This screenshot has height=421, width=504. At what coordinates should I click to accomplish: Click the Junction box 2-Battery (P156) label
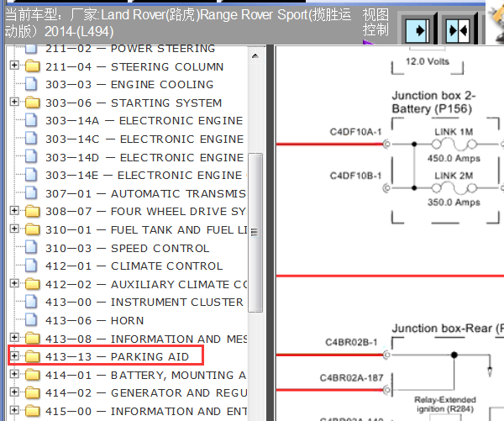click(433, 103)
